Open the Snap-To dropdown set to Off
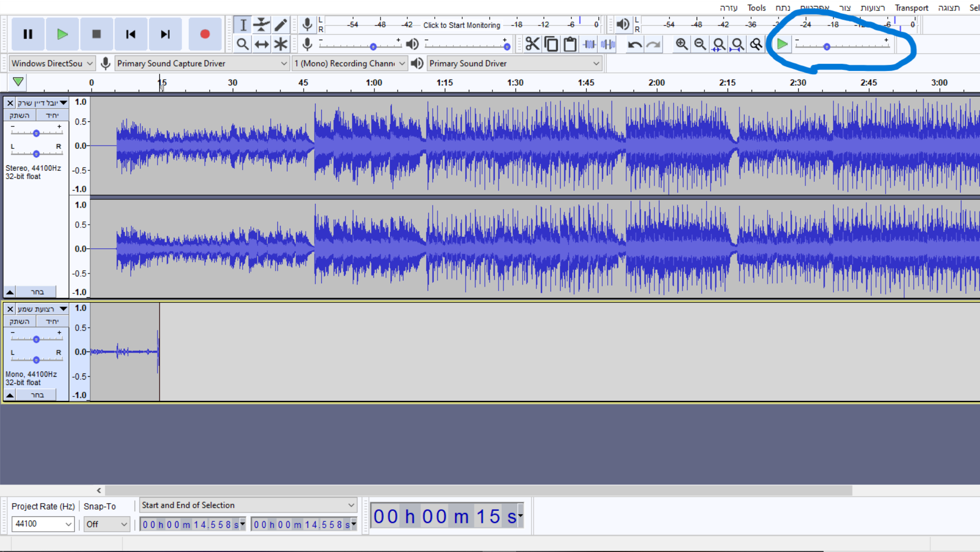The height and width of the screenshot is (552, 980). pyautogui.click(x=107, y=524)
